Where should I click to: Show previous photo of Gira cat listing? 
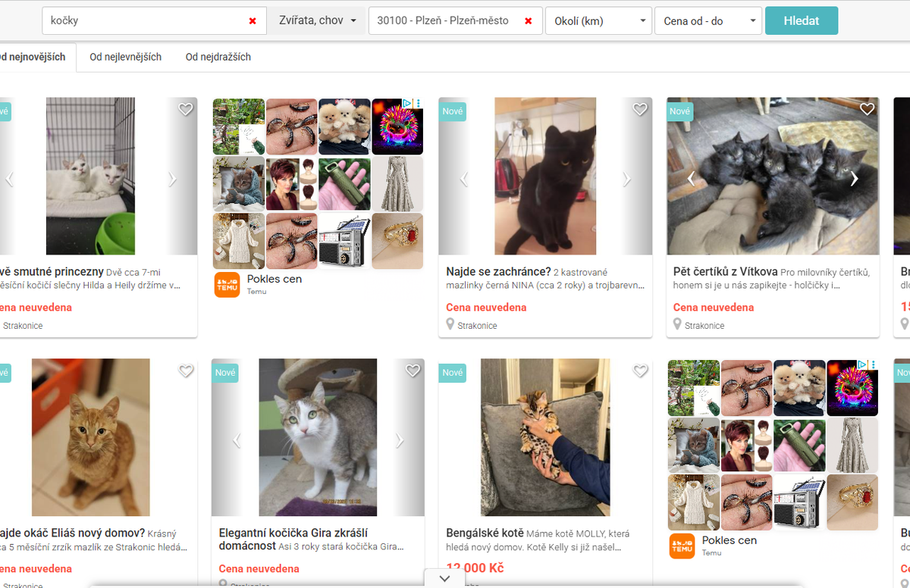[237, 440]
